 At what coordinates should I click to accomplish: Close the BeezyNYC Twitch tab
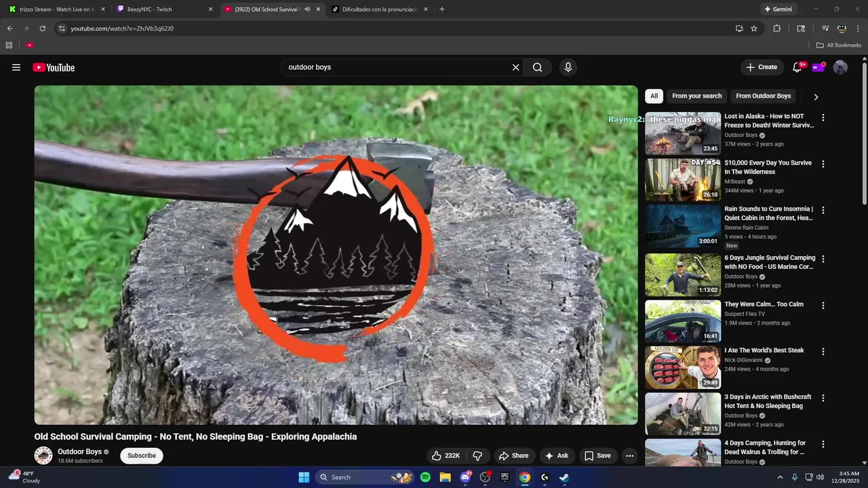[210, 9]
